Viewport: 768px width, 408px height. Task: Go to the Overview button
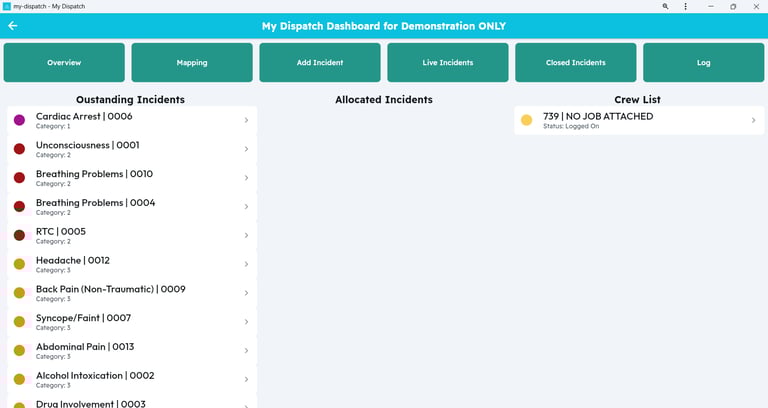64,63
